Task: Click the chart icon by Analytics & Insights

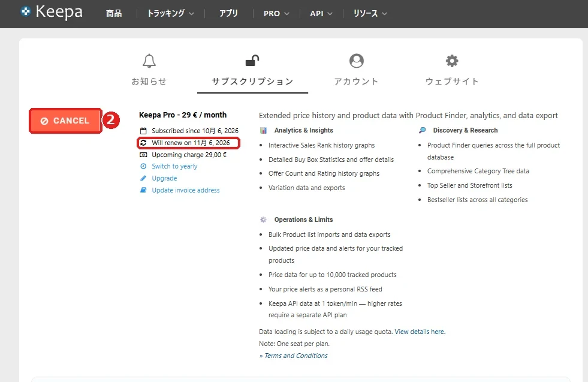Action: point(263,130)
